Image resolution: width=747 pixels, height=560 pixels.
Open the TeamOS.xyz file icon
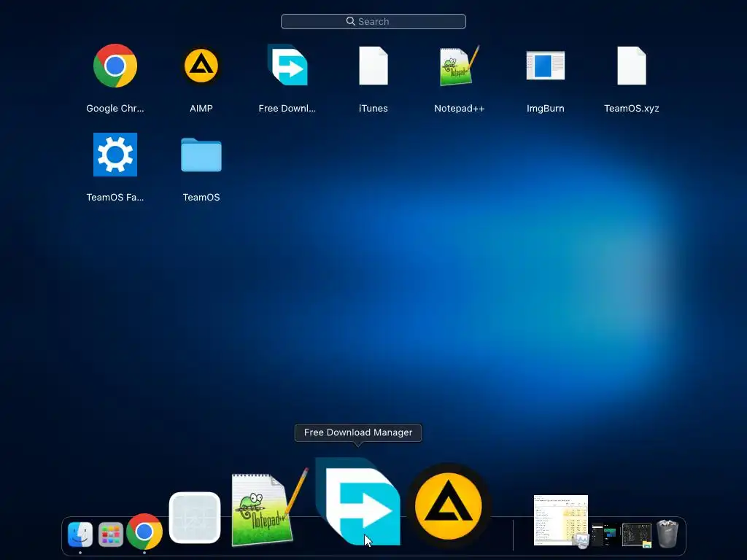click(632, 66)
